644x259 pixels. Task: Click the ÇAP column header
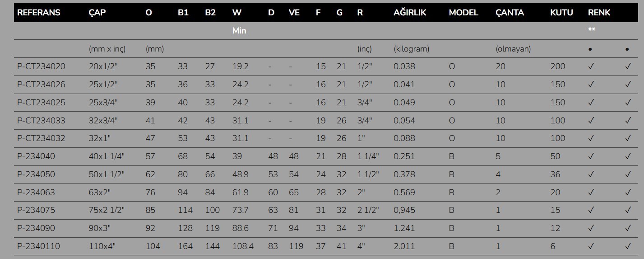[97, 13]
